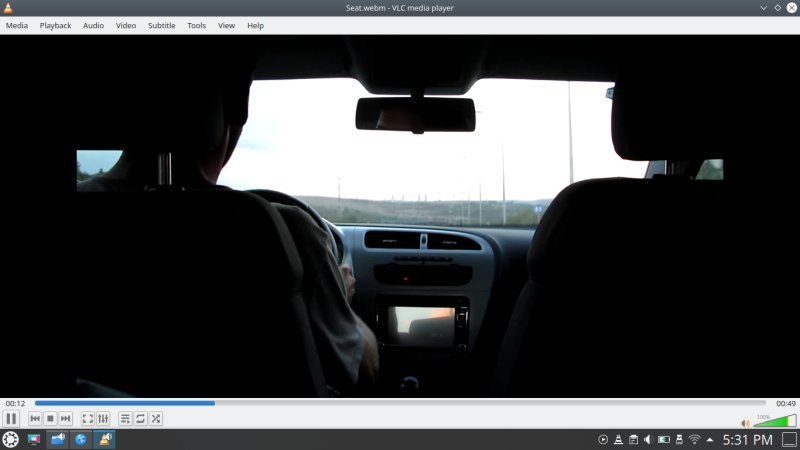
Task: Switch to the file manager taskbar entry
Action: 58,439
